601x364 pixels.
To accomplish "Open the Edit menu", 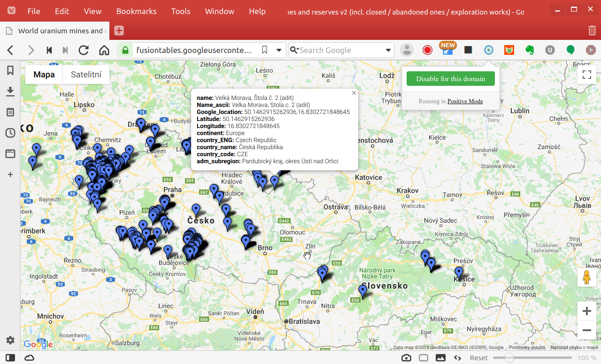I will [62, 11].
